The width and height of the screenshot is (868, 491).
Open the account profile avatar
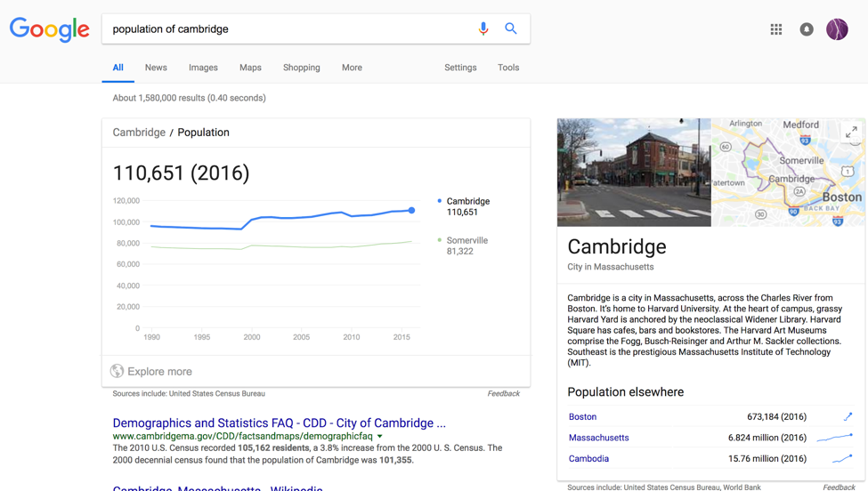837,29
